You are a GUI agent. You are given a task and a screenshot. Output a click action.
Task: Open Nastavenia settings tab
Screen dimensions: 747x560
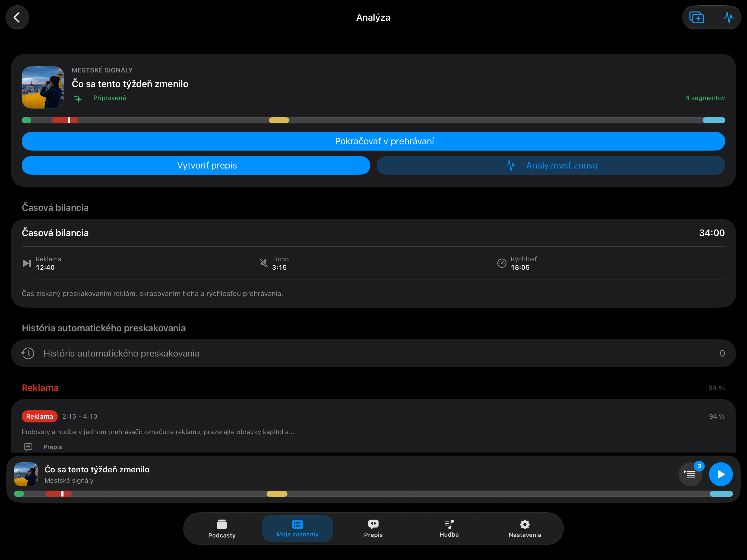525,529
